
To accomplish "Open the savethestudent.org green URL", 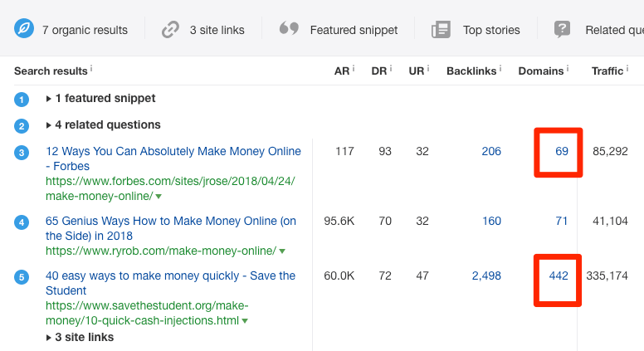I will click(147, 313).
